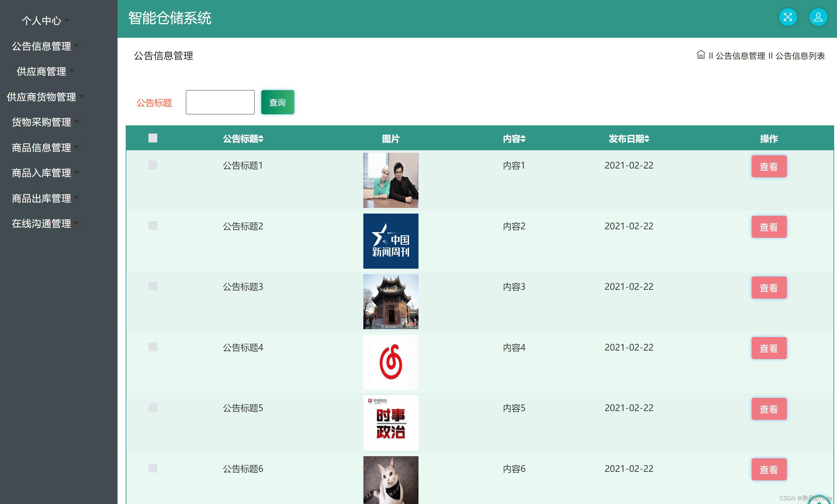
Task: Open the 在线沟通管理 menu item
Action: 42,223
